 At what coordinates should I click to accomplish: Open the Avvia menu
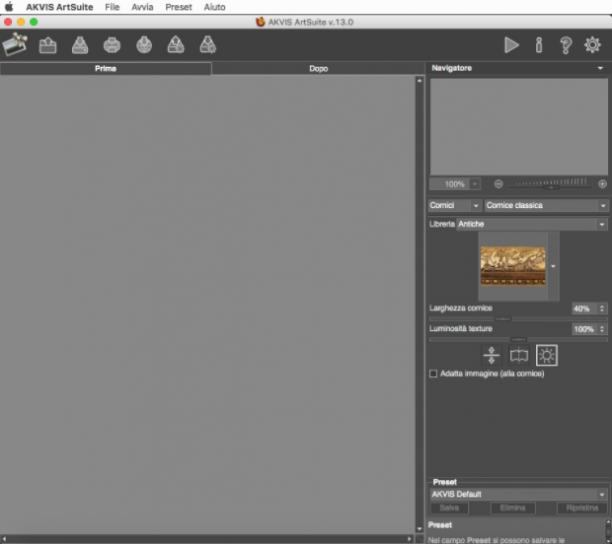click(142, 7)
